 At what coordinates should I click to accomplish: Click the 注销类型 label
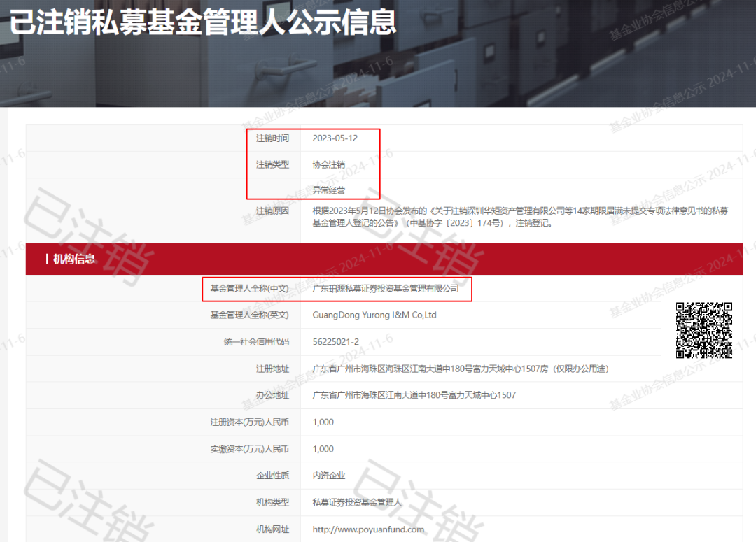pos(272,165)
